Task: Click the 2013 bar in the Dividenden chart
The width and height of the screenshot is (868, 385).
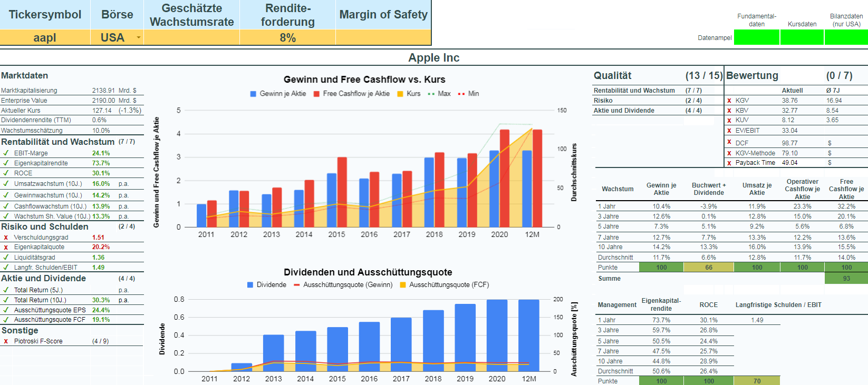Action: (x=273, y=353)
